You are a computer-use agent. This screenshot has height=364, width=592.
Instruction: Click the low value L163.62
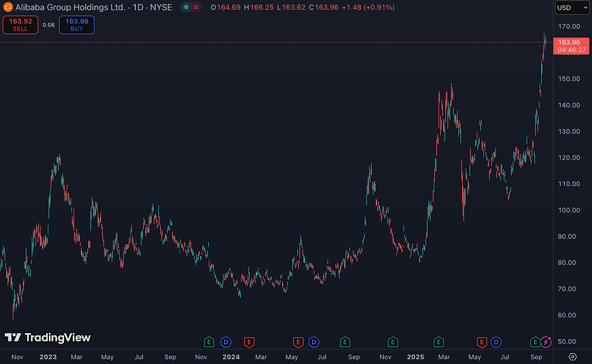[x=291, y=7]
